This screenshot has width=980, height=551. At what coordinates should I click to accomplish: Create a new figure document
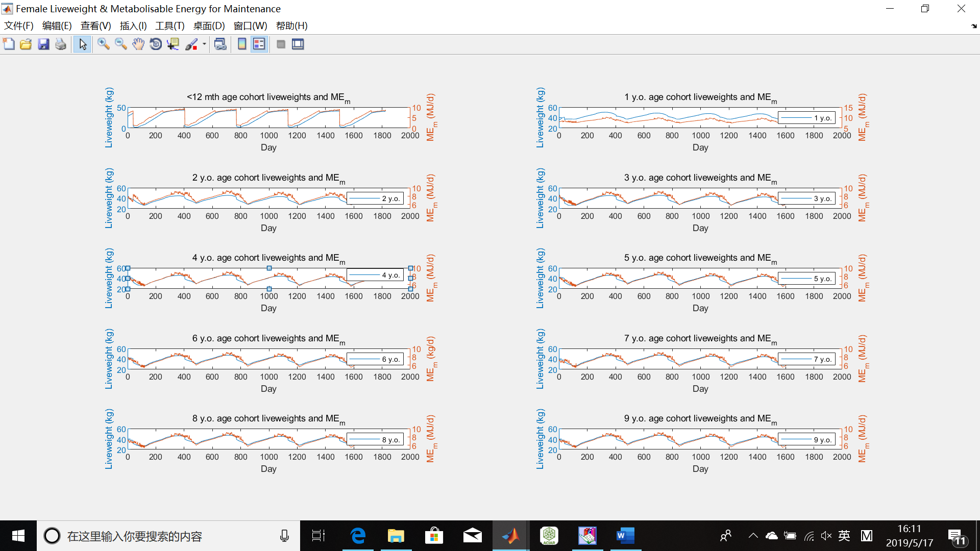(9, 44)
